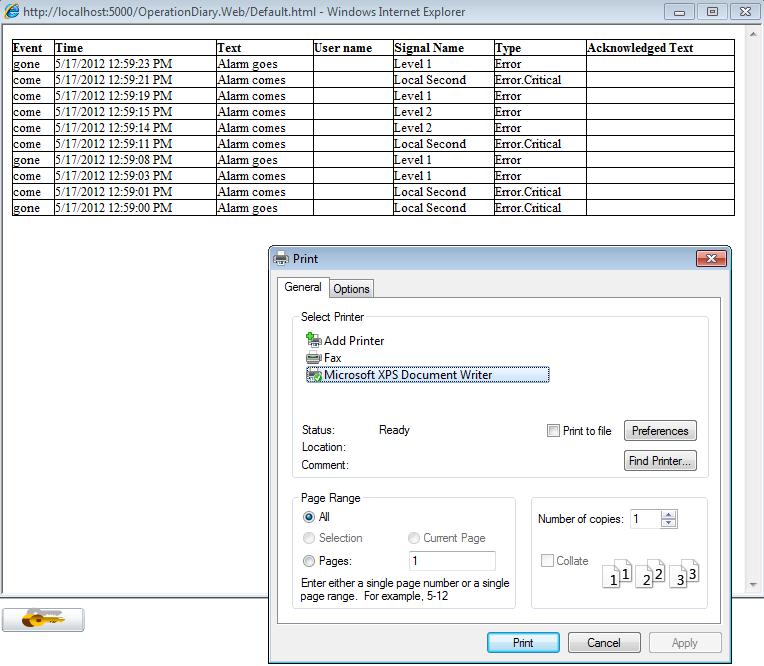Click the Internet Explorer icon in title bar

tap(12, 12)
